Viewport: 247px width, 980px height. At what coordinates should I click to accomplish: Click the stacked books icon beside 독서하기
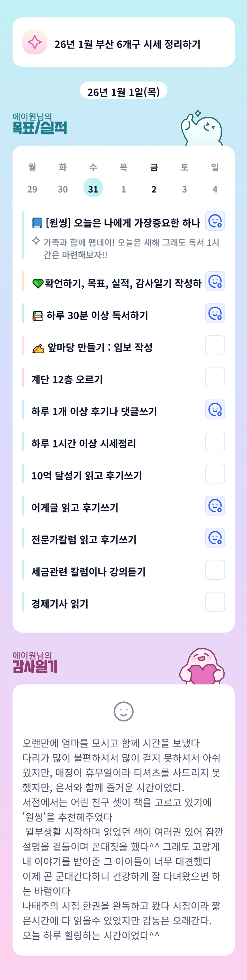click(37, 316)
